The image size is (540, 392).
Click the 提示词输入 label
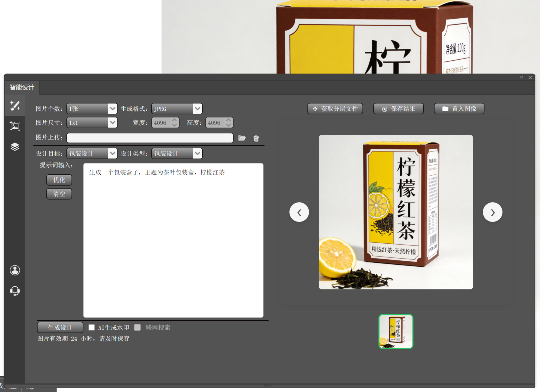56,165
